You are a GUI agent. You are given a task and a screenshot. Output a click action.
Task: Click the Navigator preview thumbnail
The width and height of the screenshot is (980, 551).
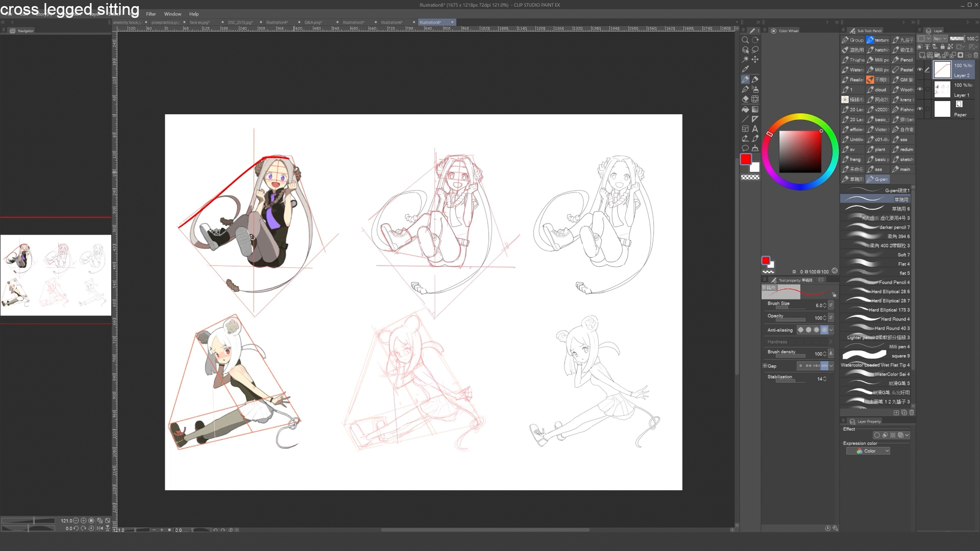[56, 275]
